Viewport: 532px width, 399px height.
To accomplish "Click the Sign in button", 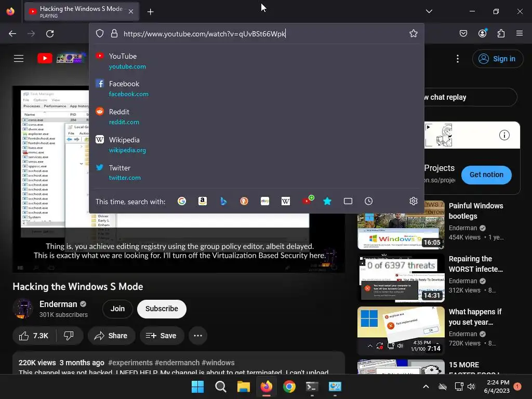I will (x=497, y=59).
